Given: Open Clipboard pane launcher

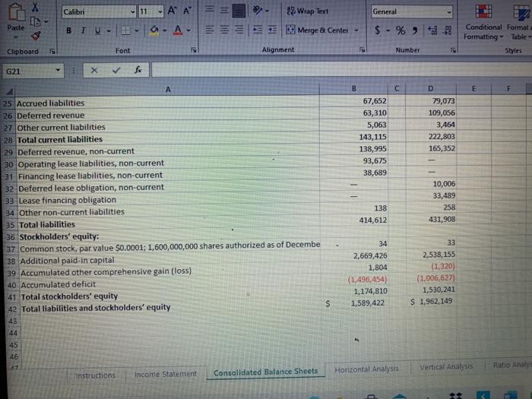Looking at the screenshot, I should pyautogui.click(x=52, y=51).
